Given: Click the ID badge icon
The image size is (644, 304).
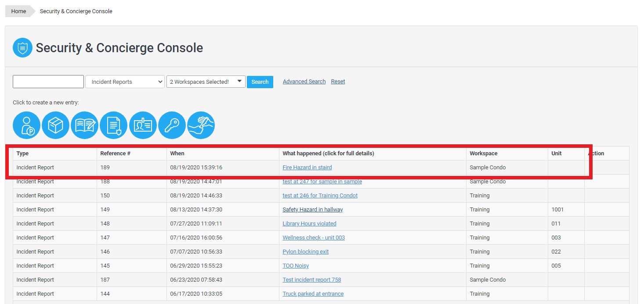Looking at the screenshot, I should pyautogui.click(x=143, y=125).
